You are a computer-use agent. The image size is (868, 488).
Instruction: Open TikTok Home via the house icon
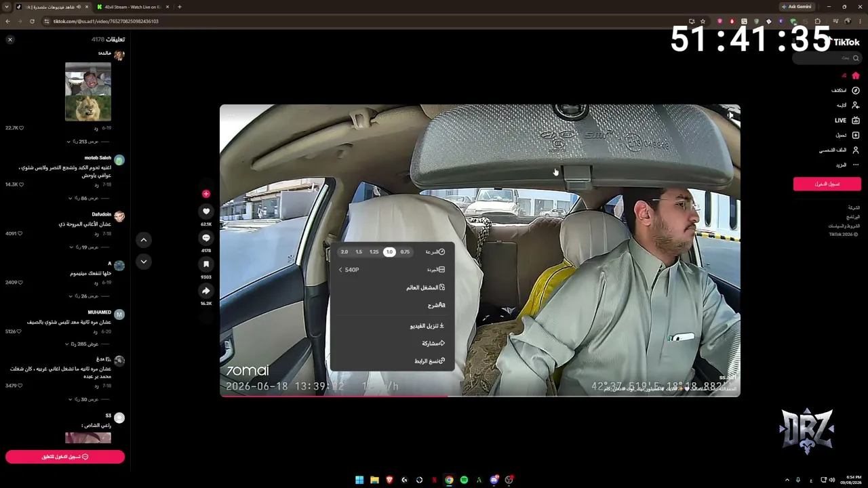[855, 75]
